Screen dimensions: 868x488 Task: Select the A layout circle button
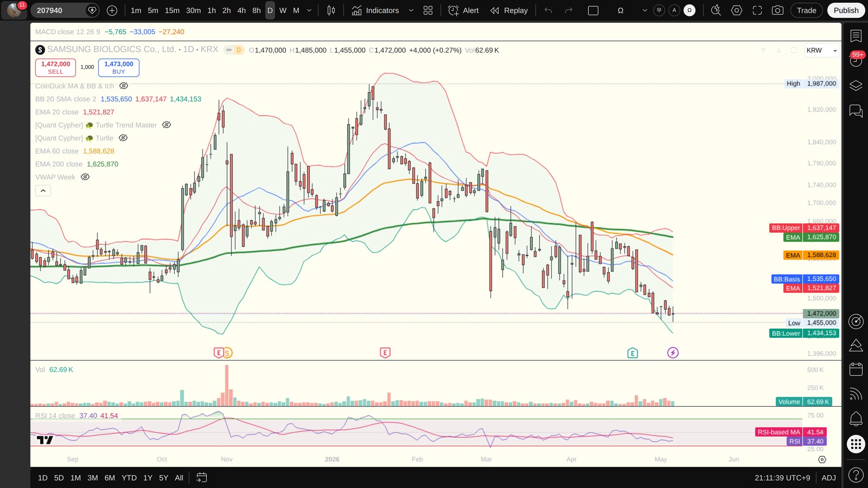[674, 10]
